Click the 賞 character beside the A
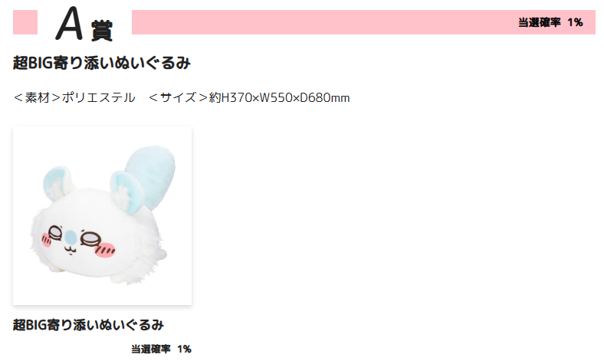This screenshot has width=604, height=364. [102, 31]
